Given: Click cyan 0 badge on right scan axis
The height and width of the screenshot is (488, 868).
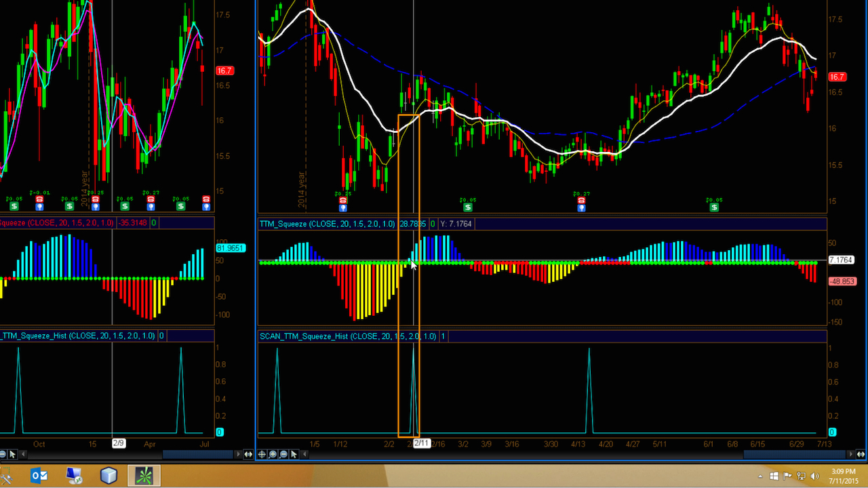Looking at the screenshot, I should point(832,432).
